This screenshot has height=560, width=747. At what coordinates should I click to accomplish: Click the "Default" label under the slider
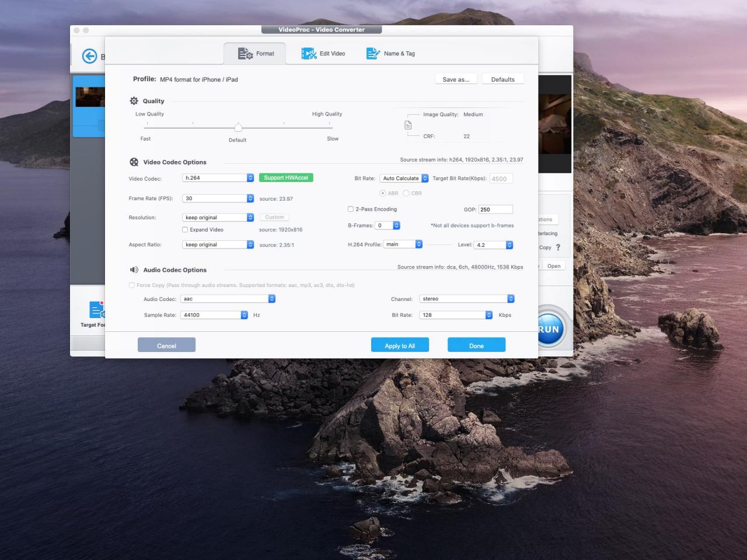click(238, 140)
